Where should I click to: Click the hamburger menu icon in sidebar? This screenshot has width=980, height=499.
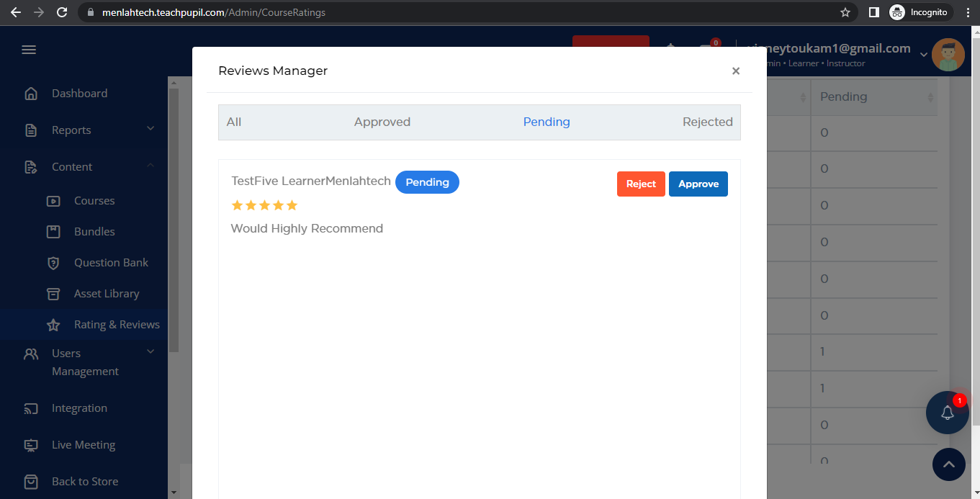tap(29, 50)
